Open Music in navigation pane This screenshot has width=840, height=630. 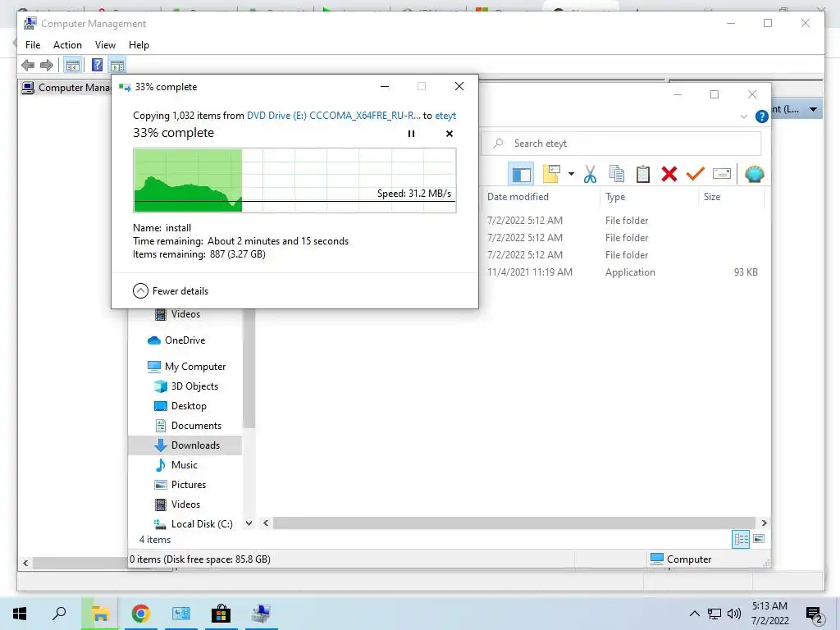185,465
